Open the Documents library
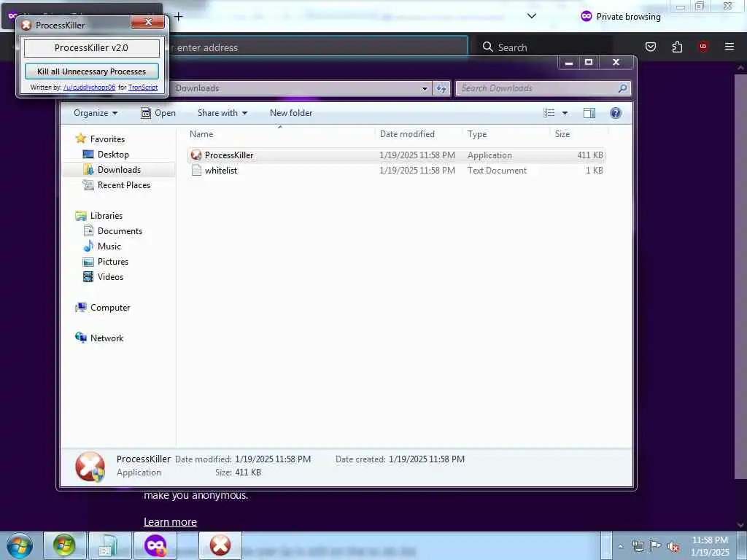The image size is (747, 560). [120, 231]
